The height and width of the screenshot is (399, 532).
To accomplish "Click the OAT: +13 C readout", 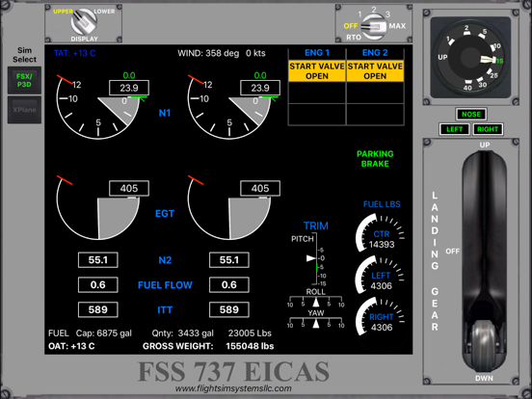I will (x=71, y=346).
